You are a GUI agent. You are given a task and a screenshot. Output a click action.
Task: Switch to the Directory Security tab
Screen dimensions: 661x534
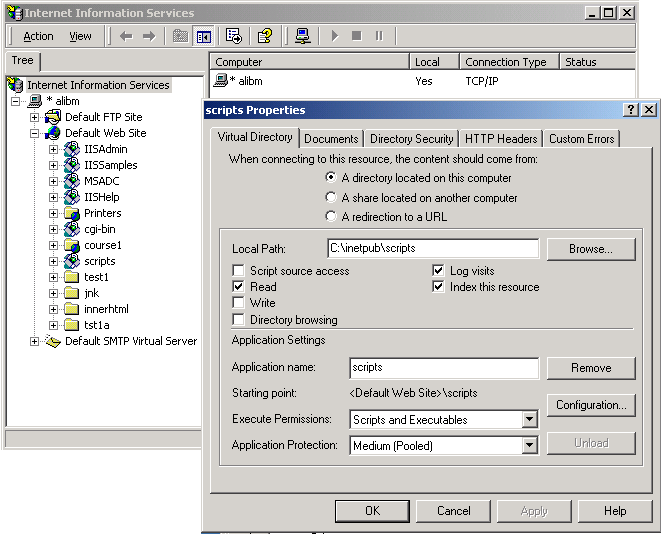point(412,139)
